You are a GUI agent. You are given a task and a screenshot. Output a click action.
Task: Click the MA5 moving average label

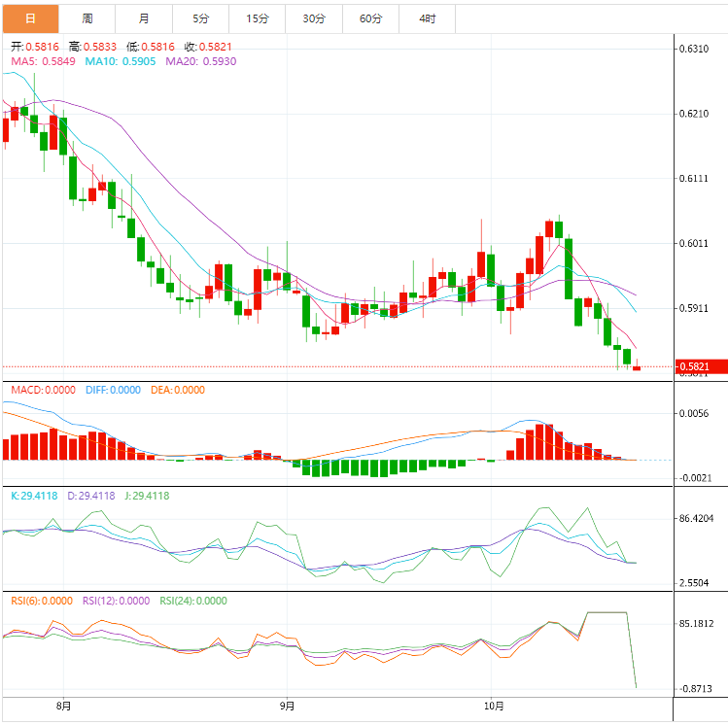click(41, 61)
